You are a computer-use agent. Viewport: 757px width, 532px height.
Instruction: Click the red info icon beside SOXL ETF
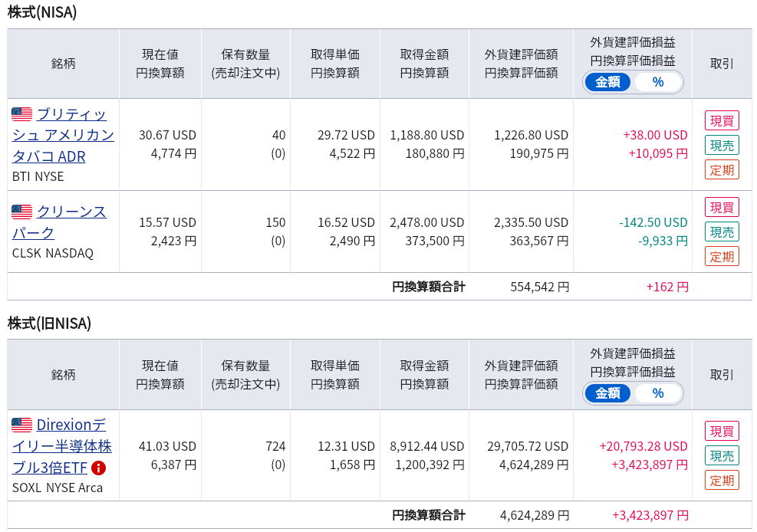pos(98,468)
